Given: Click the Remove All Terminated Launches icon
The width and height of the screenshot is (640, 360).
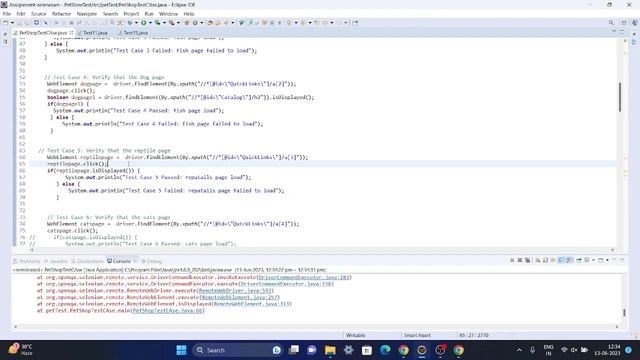Looking at the screenshot, I should (527, 260).
